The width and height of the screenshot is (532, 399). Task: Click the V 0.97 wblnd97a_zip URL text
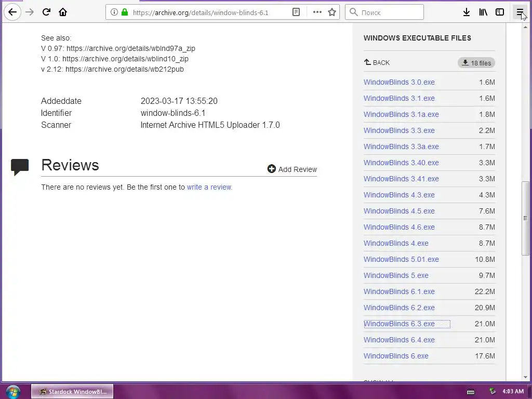(x=130, y=48)
